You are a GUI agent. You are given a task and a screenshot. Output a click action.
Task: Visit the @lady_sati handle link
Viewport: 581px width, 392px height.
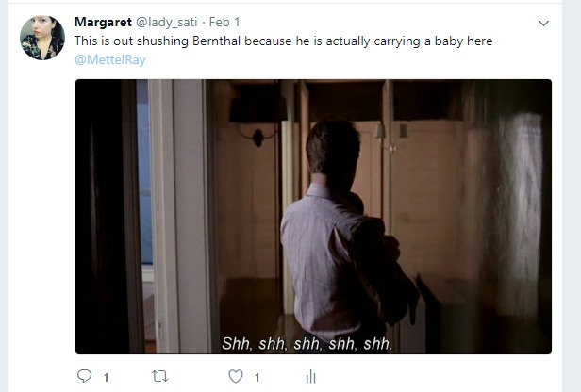167,23
